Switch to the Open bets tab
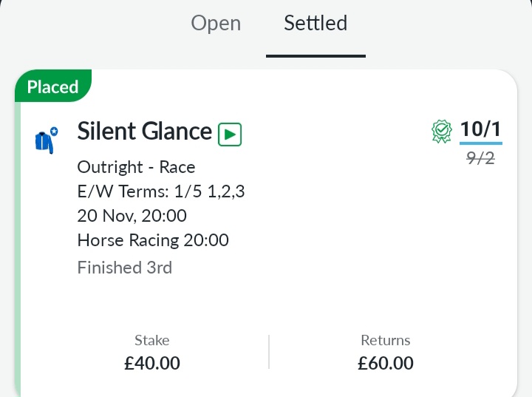Image resolution: width=532 pixels, height=397 pixels. [216, 24]
